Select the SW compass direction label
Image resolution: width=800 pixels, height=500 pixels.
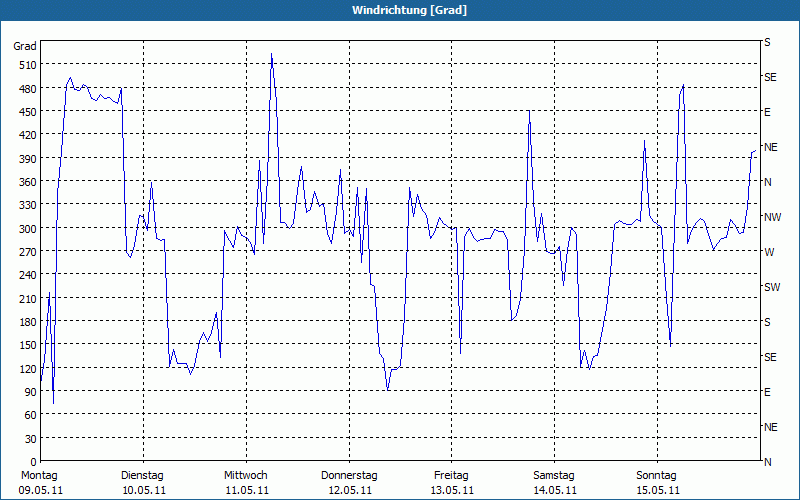[772, 287]
